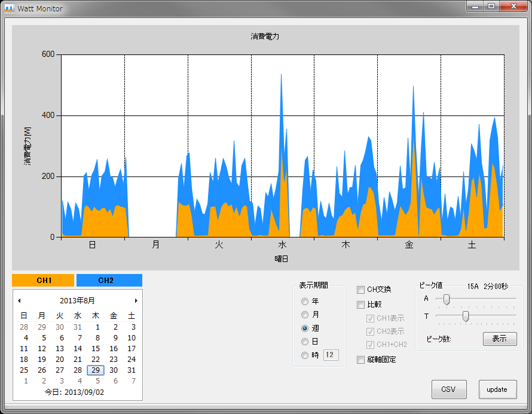This screenshot has height=414, width=532.
Task: Select August 26 in the calendar
Action: point(42,370)
